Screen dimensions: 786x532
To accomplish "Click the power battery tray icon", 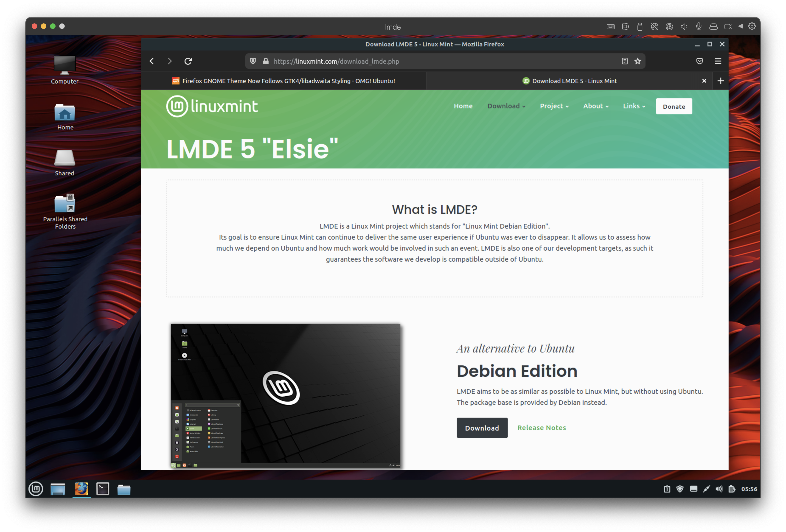I will point(732,489).
